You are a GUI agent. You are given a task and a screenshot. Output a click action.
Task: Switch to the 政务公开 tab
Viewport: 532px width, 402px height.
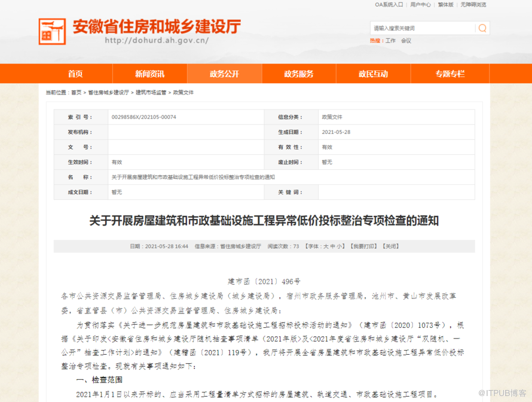click(224, 74)
